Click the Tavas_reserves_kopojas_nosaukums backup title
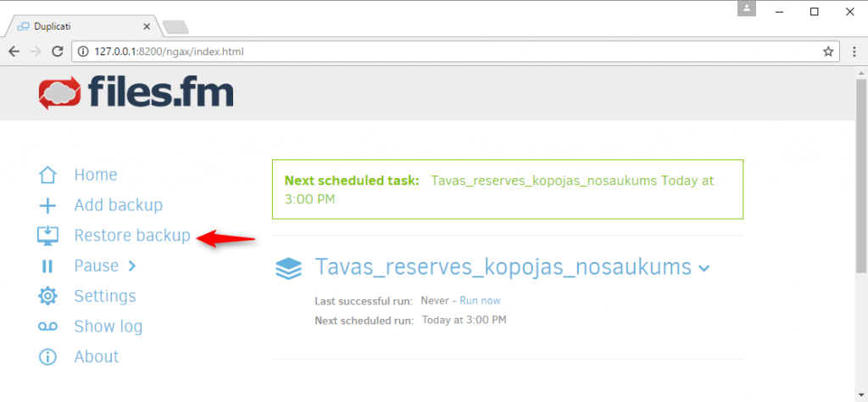This screenshot has height=402, width=868. tap(504, 267)
